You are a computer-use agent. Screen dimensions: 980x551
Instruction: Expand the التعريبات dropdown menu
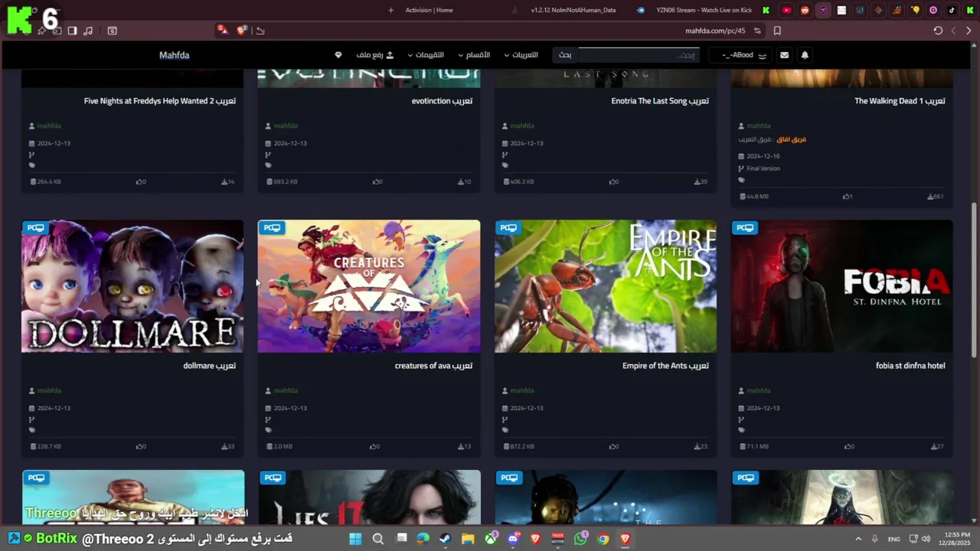tap(520, 55)
